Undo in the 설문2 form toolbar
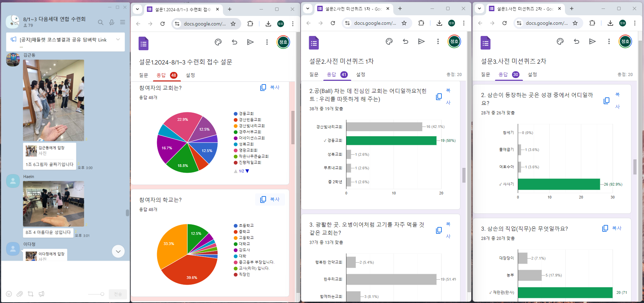The width and height of the screenshot is (644, 303). coord(405,41)
